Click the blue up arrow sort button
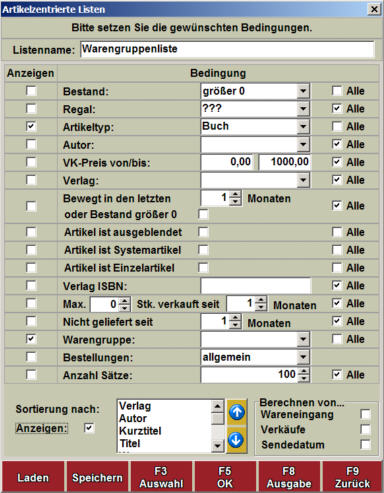Image resolution: width=384 pixels, height=493 pixels. pyautogui.click(x=237, y=413)
